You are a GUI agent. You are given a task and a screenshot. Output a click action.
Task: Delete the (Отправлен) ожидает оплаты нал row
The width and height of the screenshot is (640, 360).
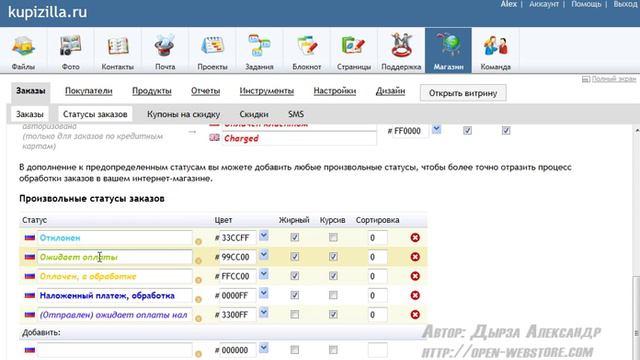(415, 314)
